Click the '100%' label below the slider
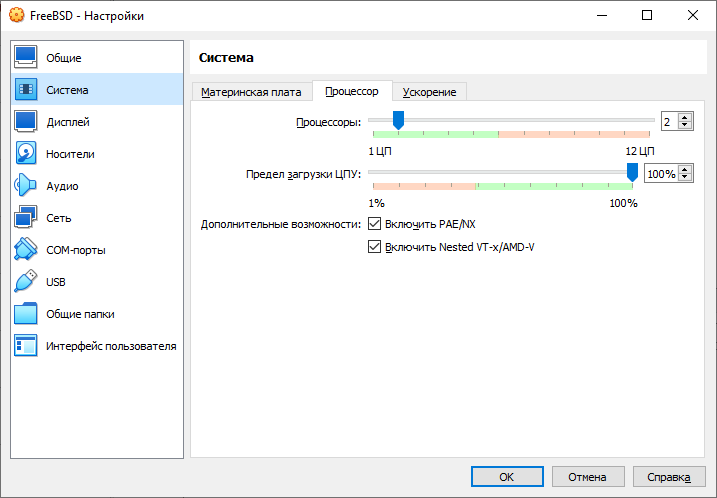The width and height of the screenshot is (717, 498). [x=623, y=203]
